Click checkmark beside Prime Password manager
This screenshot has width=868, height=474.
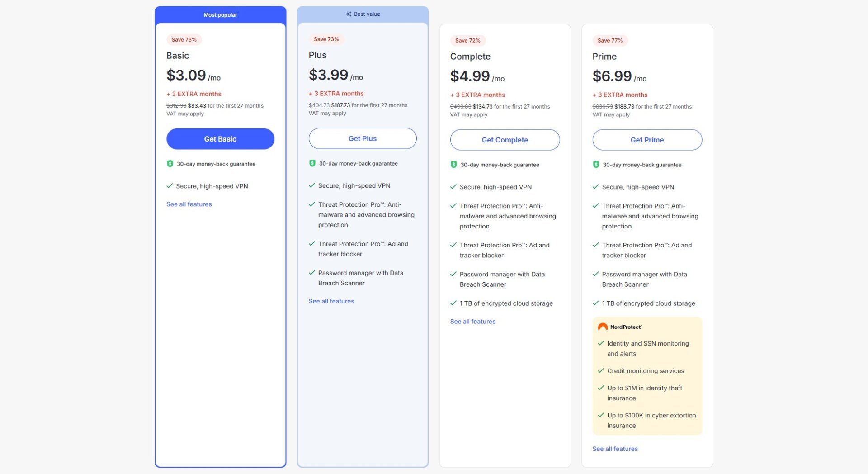point(596,274)
